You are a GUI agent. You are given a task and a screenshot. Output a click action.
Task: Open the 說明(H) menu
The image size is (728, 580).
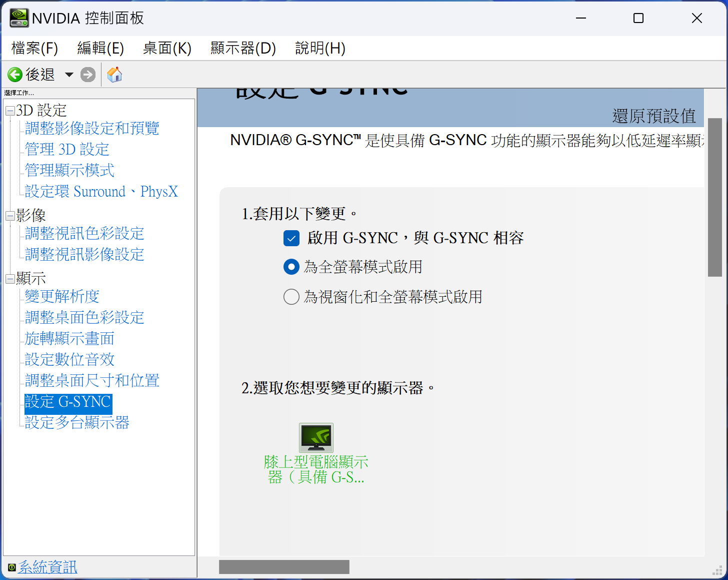(x=320, y=48)
